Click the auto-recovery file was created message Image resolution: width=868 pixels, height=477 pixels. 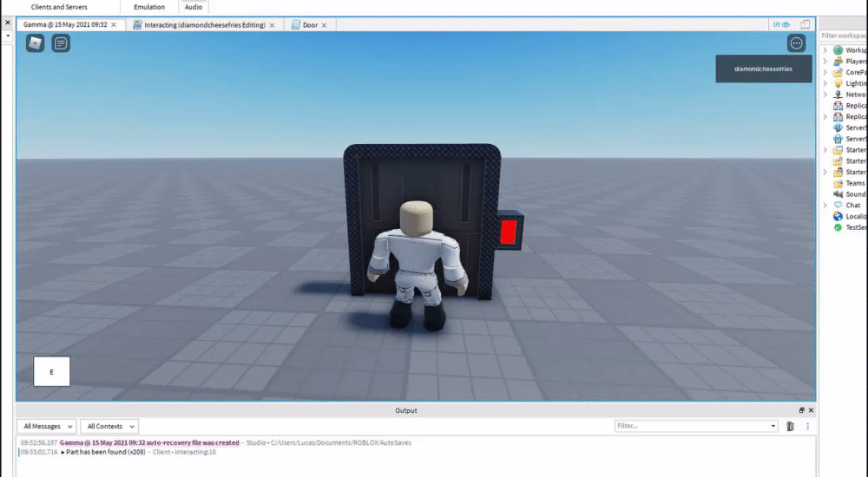click(149, 442)
